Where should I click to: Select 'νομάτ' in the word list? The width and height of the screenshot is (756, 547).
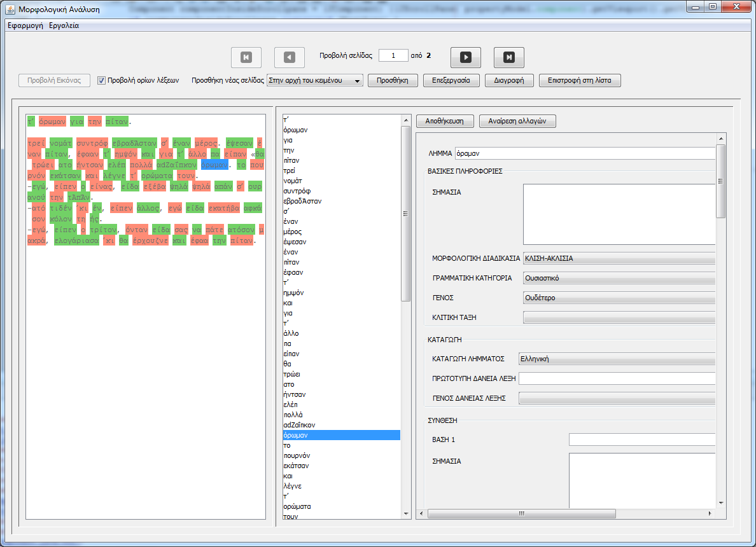pyautogui.click(x=341, y=181)
